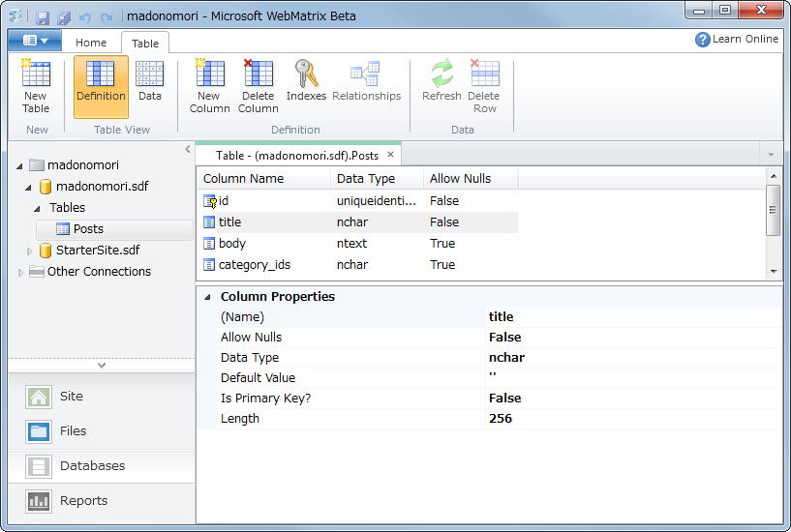Click the workspace splitter down chevron

pyautogui.click(x=102, y=366)
